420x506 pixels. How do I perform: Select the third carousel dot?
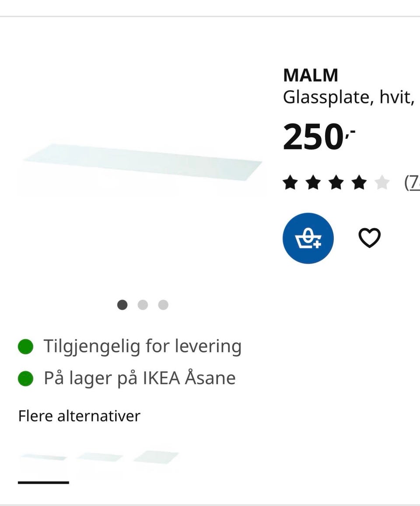click(164, 305)
